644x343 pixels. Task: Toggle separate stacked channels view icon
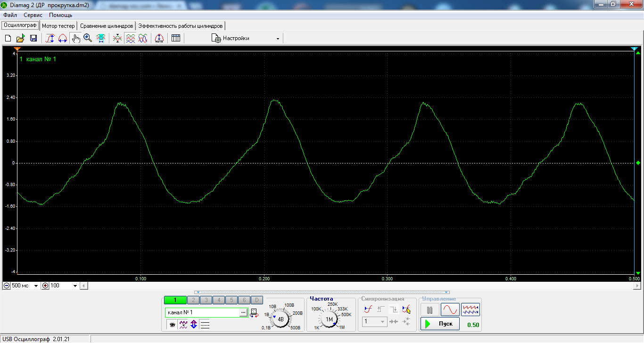(x=131, y=38)
